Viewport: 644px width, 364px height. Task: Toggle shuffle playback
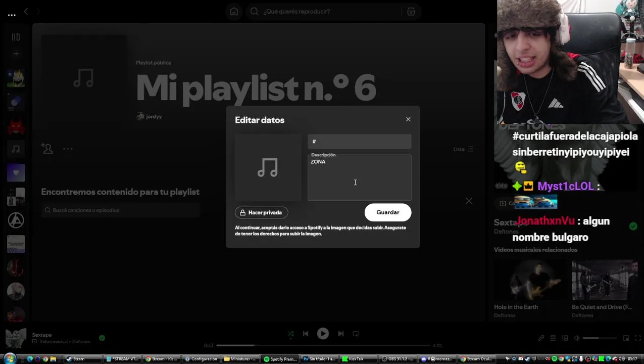coord(290,334)
